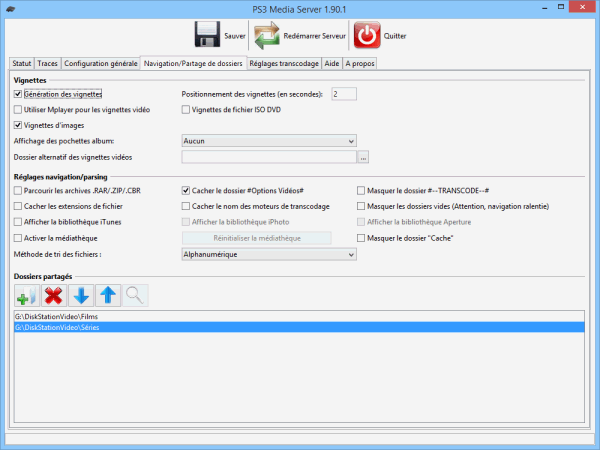
Task: Click the magnifying glass scan icon
Action: click(x=135, y=294)
